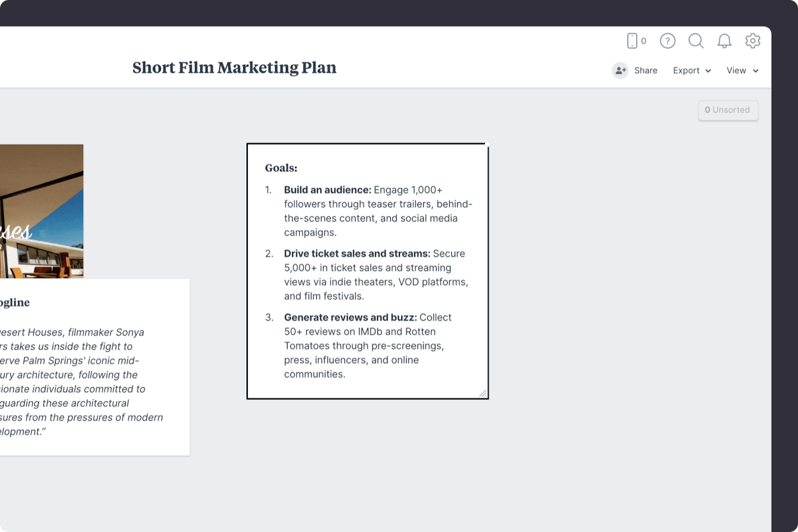Open the notifications bell icon
798x532 pixels.
725,41
